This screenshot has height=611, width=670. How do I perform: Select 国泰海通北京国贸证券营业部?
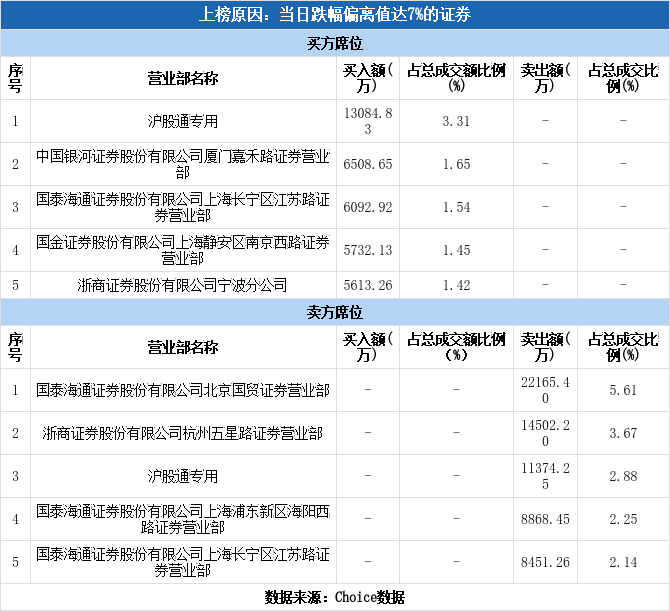point(183,390)
